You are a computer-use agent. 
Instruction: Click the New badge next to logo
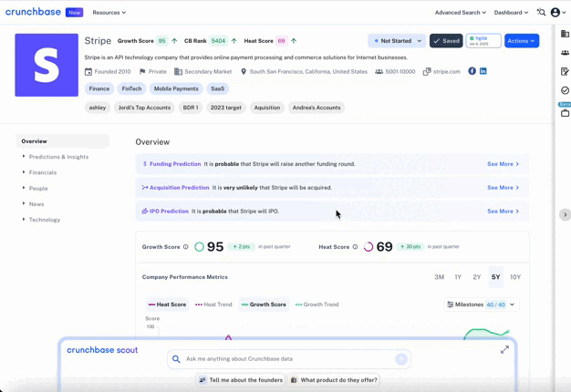(x=74, y=13)
